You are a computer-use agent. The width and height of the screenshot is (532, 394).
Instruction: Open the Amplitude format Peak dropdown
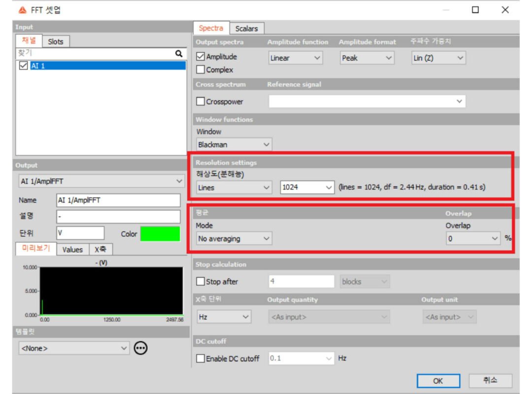367,58
